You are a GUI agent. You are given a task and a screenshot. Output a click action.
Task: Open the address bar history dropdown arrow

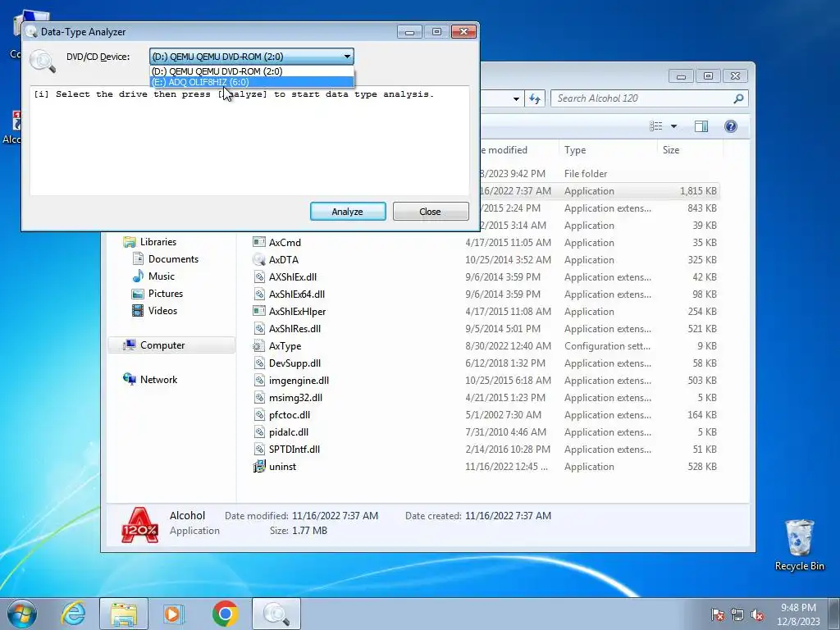click(x=515, y=99)
